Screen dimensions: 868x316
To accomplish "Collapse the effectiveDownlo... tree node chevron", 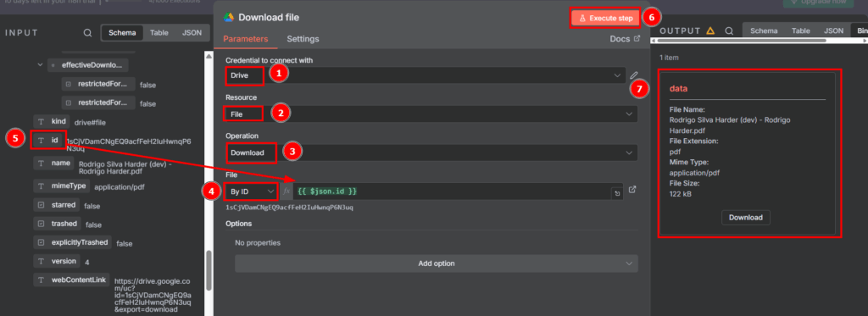I will (x=40, y=64).
